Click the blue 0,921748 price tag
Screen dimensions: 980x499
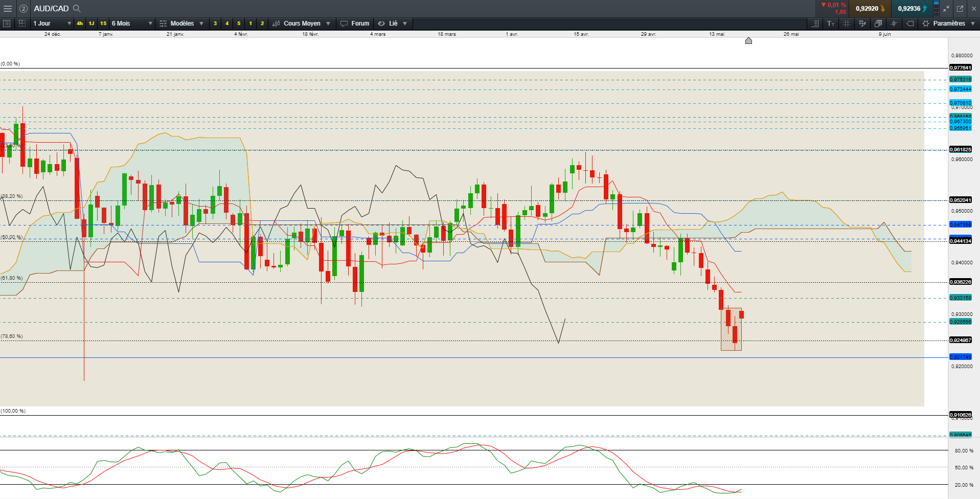pyautogui.click(x=961, y=357)
